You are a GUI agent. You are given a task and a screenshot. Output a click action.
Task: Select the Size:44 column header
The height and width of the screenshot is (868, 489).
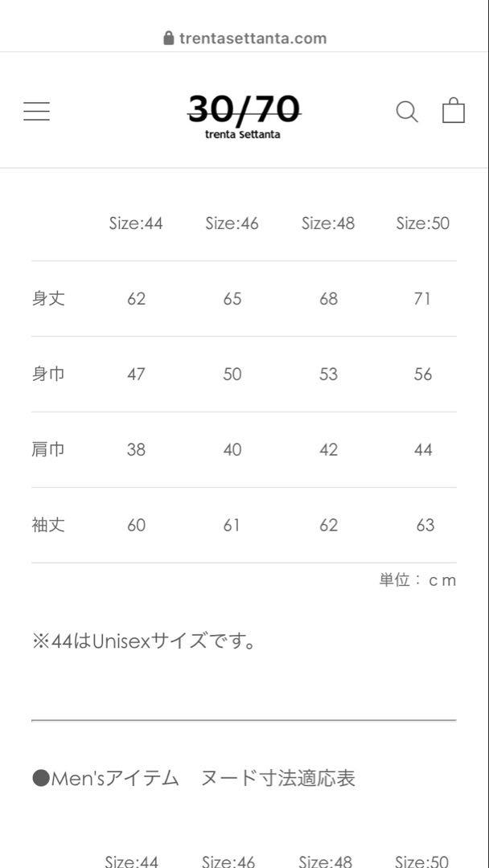coord(136,223)
